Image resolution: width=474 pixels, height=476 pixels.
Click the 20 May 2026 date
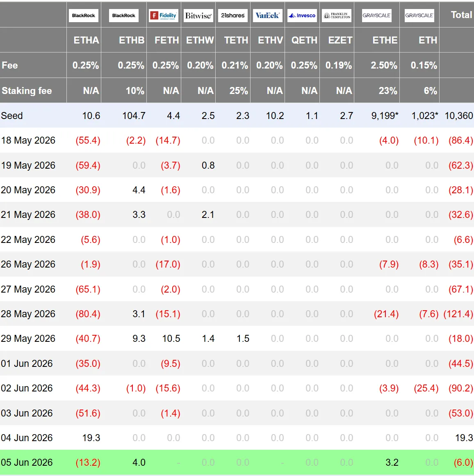pyautogui.click(x=28, y=190)
